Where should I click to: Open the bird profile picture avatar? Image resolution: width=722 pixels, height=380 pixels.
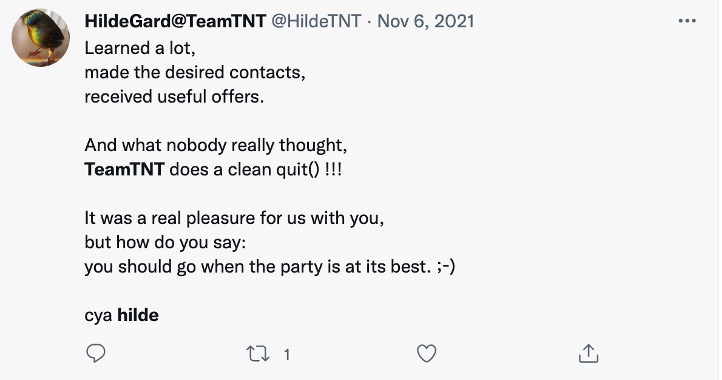pos(41,37)
